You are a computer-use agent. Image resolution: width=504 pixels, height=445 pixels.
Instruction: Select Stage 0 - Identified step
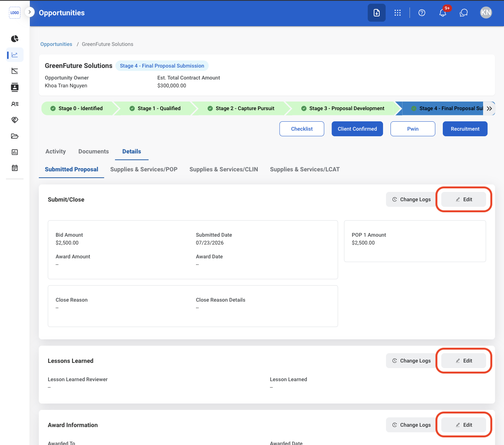[77, 108]
